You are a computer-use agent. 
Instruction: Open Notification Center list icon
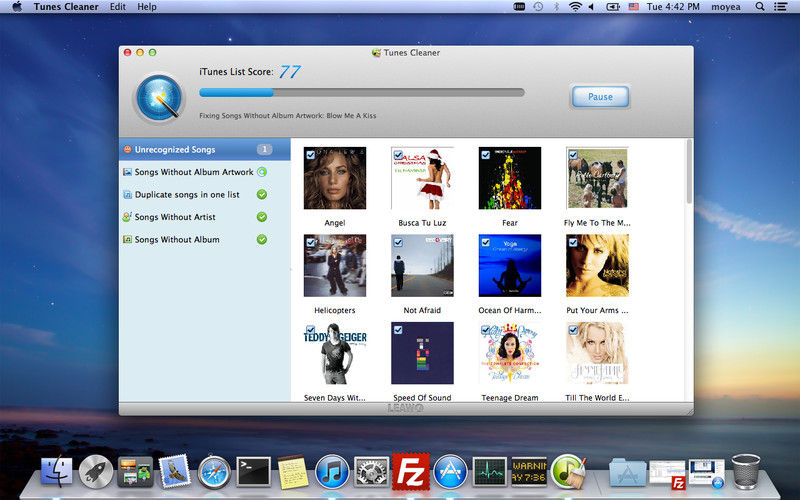(x=780, y=7)
